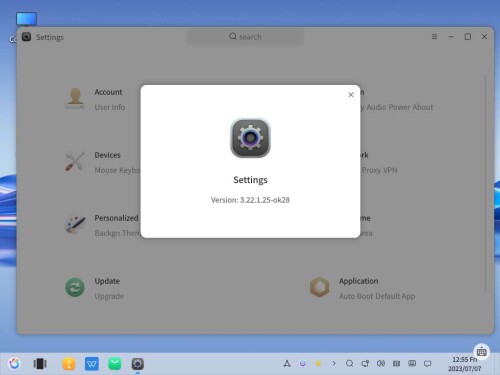Screen dimensions: 500x375
Task: Open the Application hexagon icon
Action: click(319, 287)
